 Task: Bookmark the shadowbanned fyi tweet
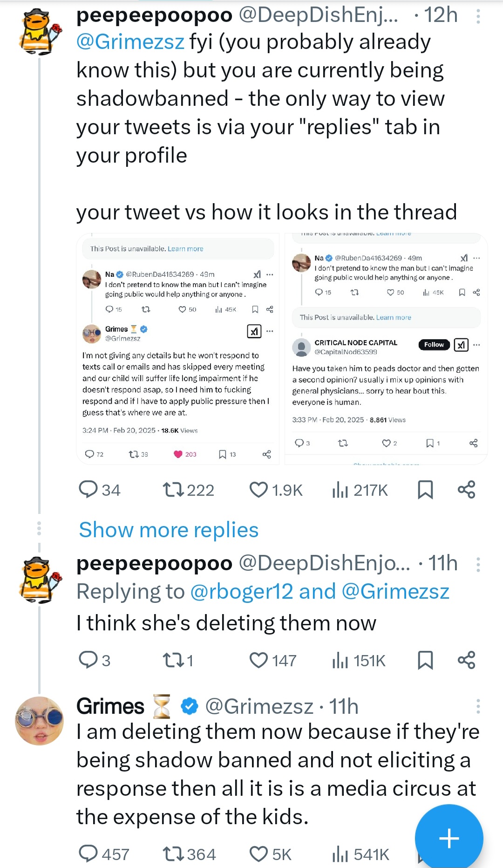(x=425, y=490)
